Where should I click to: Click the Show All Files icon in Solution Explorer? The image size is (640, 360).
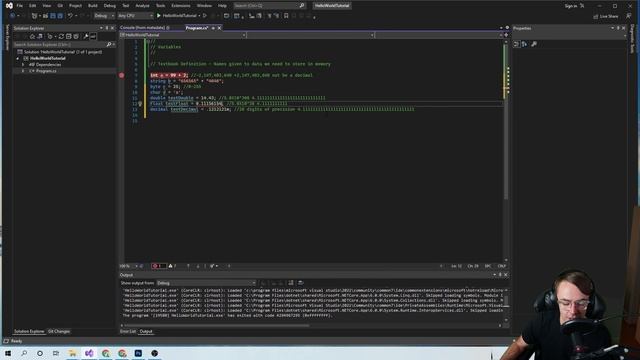click(x=76, y=36)
